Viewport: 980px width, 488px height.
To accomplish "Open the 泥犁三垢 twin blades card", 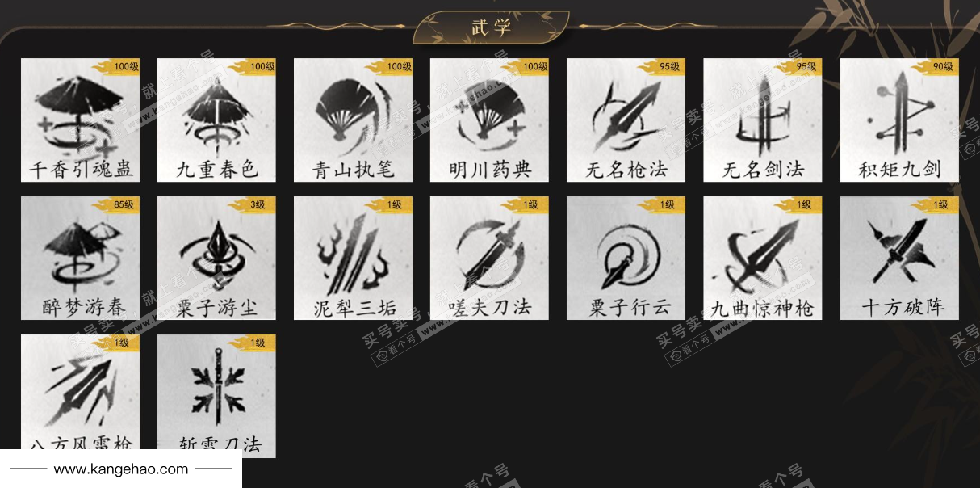I will point(353,259).
